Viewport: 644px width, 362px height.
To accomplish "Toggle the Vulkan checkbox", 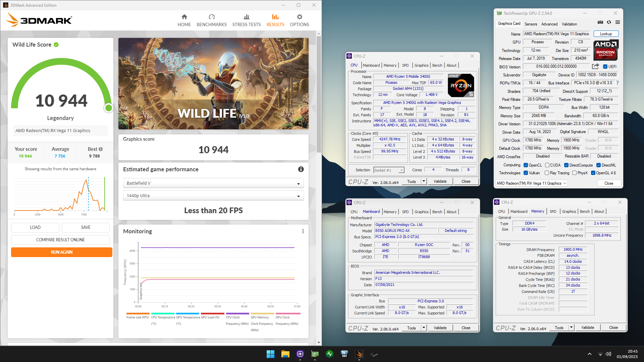I will [x=526, y=173].
